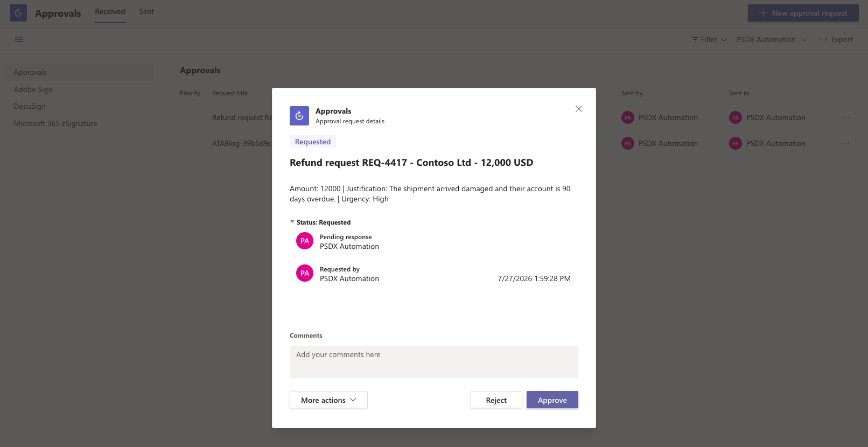Viewport: 868px width, 447px height.
Task: Click Sent by avatar in ATABlog row
Action: [628, 143]
